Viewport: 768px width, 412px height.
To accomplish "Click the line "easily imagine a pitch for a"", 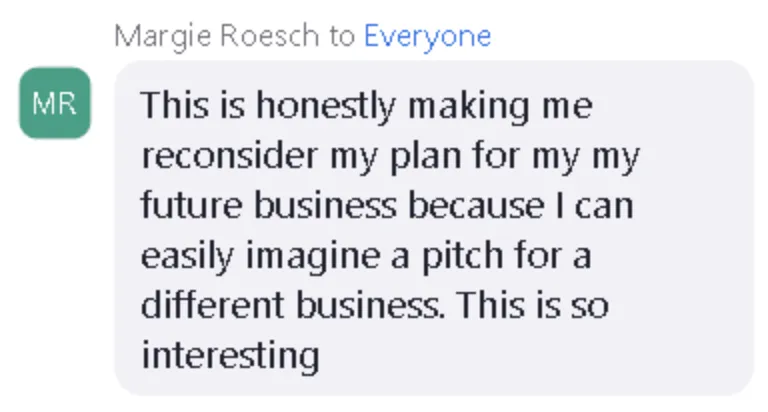I will [365, 256].
